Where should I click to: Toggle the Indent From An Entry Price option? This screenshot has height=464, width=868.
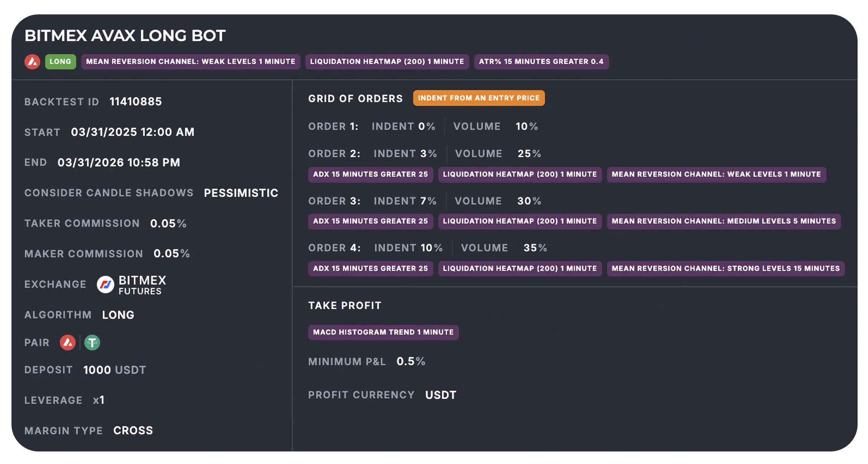pos(479,97)
